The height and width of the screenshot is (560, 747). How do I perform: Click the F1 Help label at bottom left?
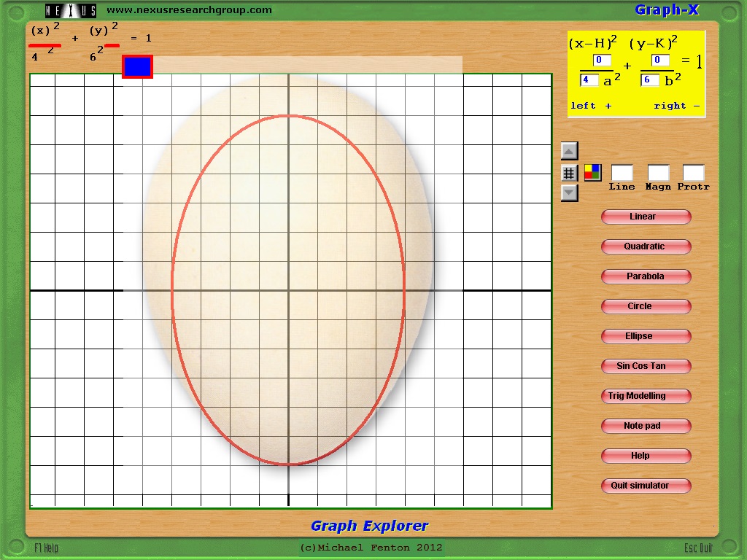coord(46,548)
